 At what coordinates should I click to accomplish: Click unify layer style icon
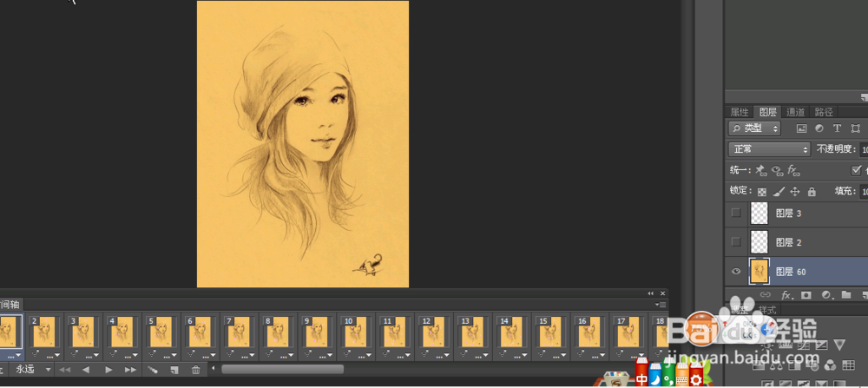pos(794,170)
